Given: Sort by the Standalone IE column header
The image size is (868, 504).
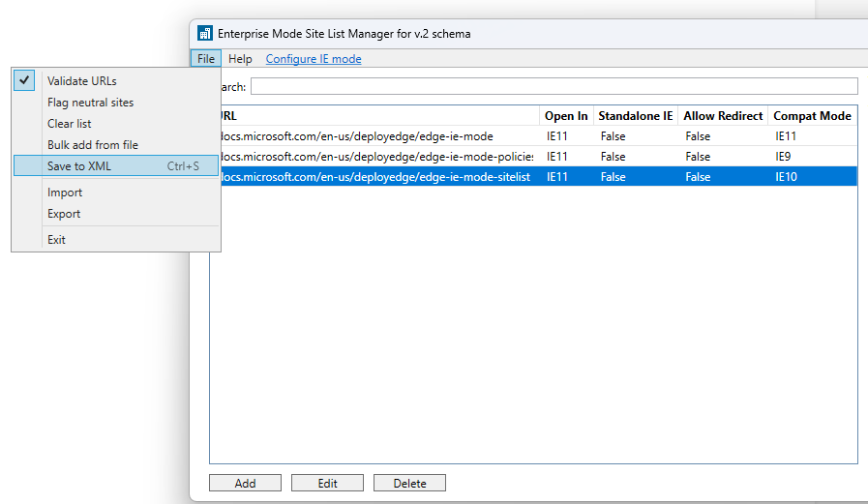Looking at the screenshot, I should tap(636, 116).
